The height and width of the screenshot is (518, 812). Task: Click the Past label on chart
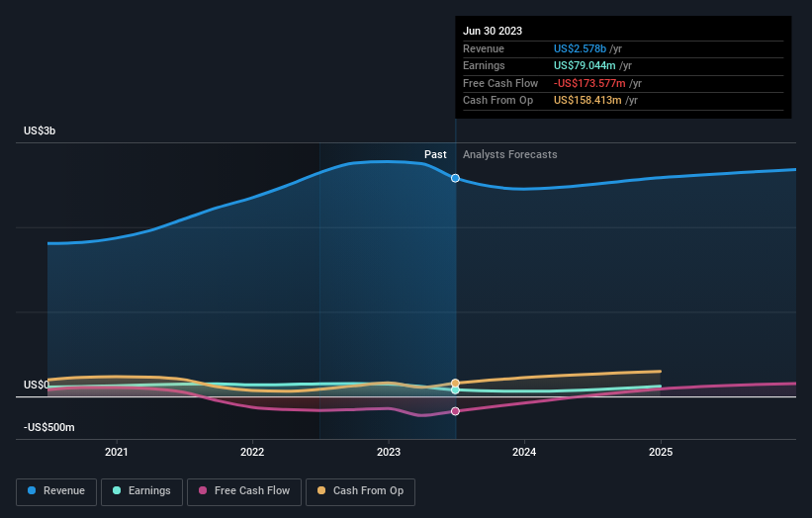435,154
